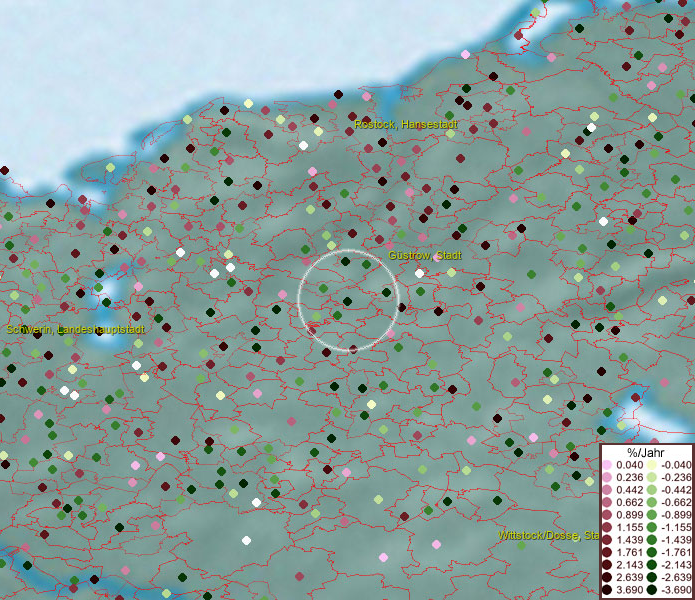Click the legend value text 0.236
695x600 pixels.
(x=629, y=477)
